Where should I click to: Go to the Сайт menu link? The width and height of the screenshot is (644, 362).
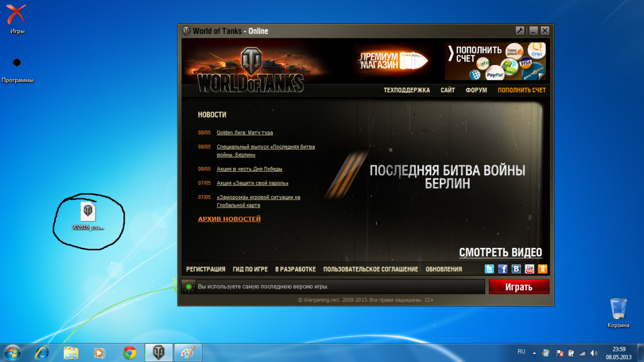click(448, 90)
